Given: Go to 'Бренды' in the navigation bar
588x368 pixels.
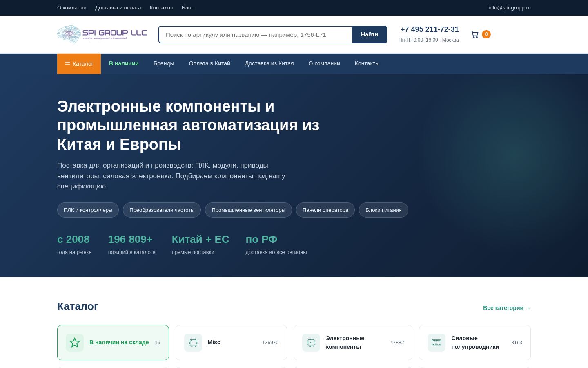Looking at the screenshot, I should tap(164, 63).
